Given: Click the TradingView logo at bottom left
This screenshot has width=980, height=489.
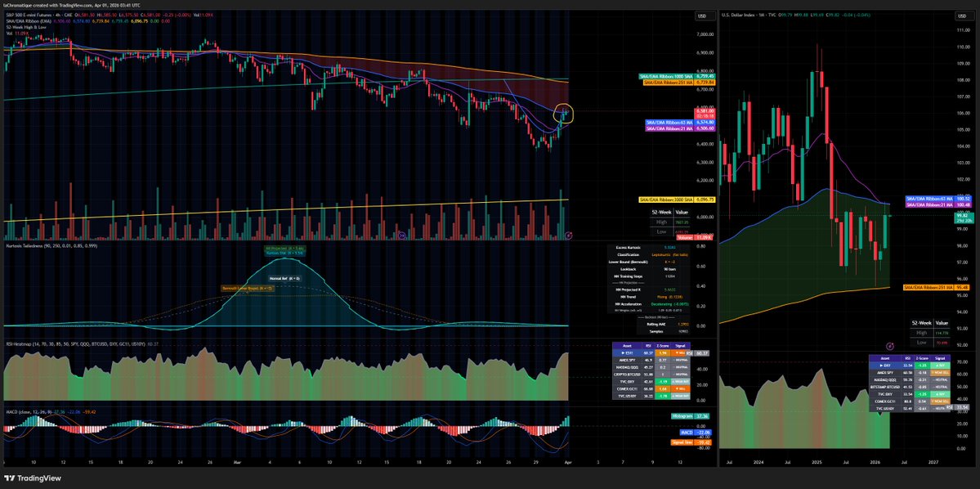Looking at the screenshot, I should [x=31, y=478].
